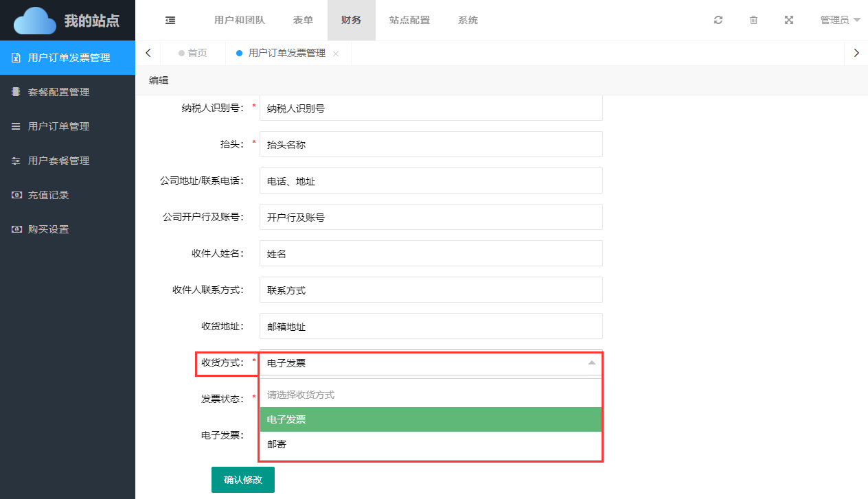
Task: Click the trash can icon in header
Action: 753,21
